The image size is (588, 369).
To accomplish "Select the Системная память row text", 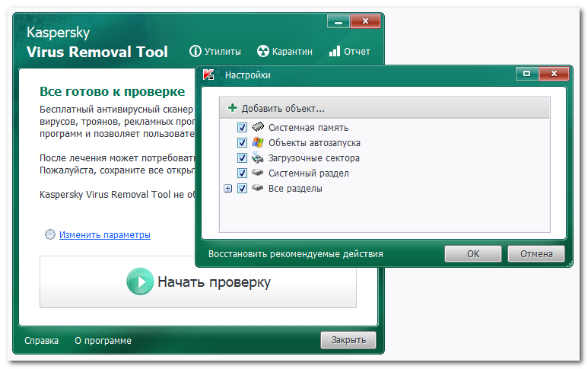I will [x=308, y=128].
